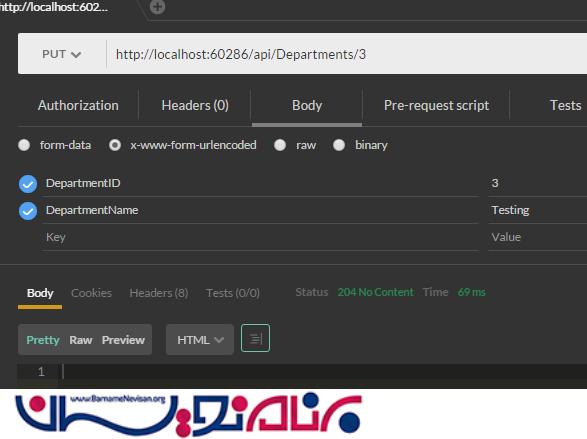This screenshot has height=439, width=587.
Task: Choose the binary body type
Action: (x=339, y=145)
